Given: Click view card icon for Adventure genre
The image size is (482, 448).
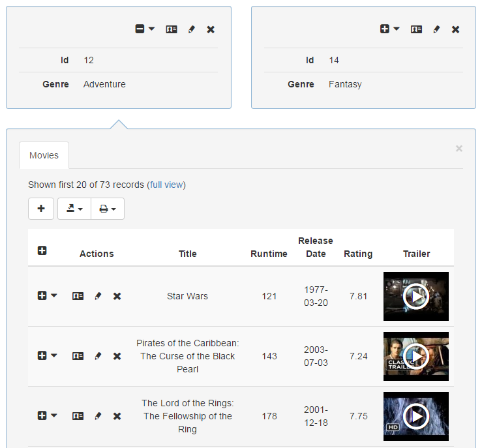Looking at the screenshot, I should pos(172,29).
